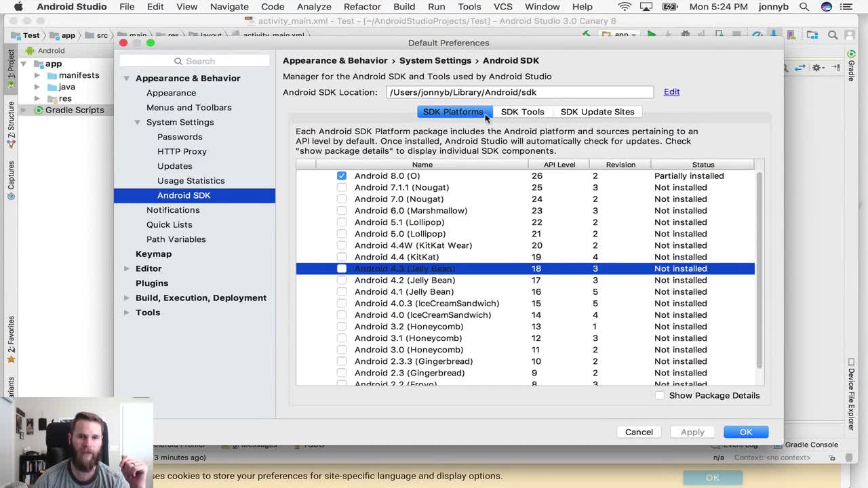Click the manifests folder icon

click(x=52, y=75)
